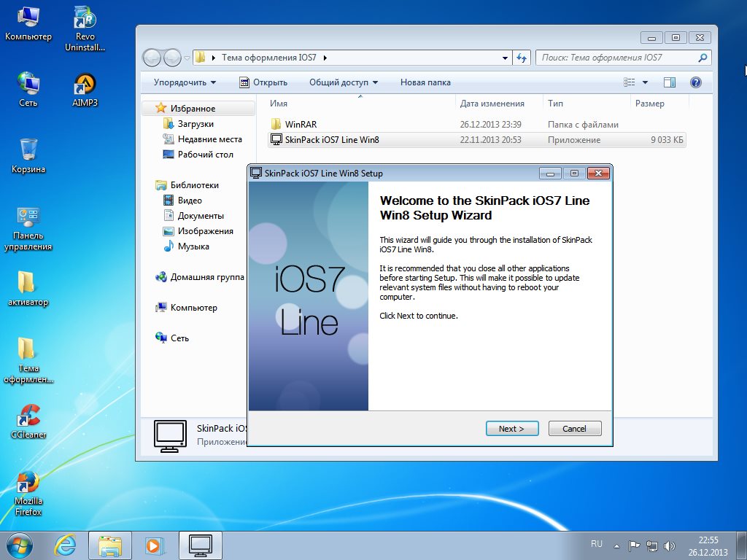
Task: Open Панель управления desktop icon
Action: click(28, 228)
